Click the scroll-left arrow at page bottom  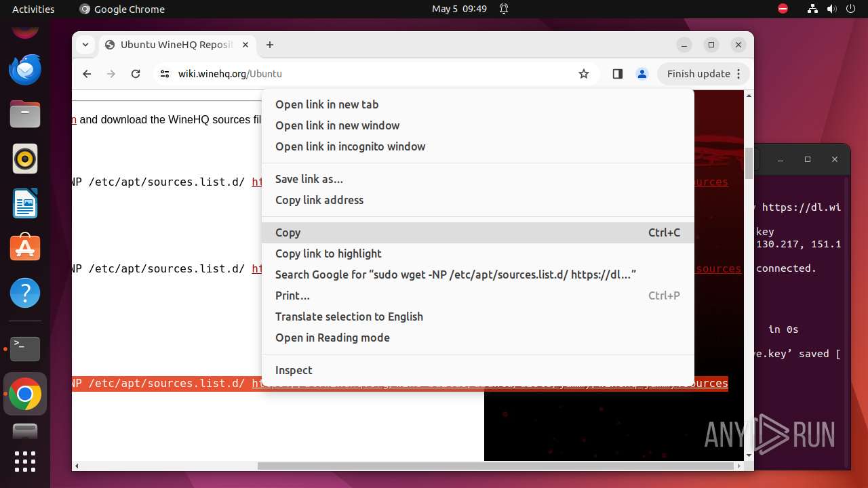point(77,466)
